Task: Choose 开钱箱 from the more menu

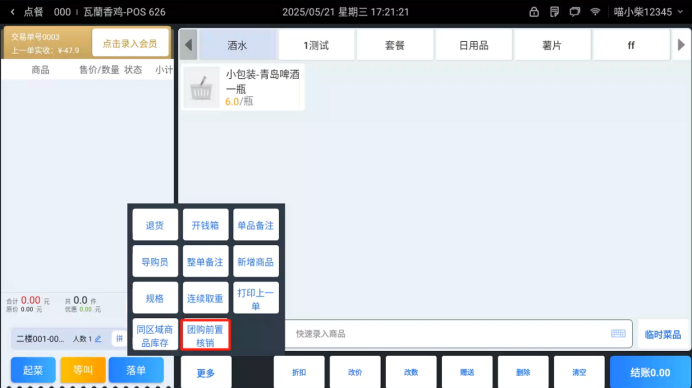Action: point(205,225)
